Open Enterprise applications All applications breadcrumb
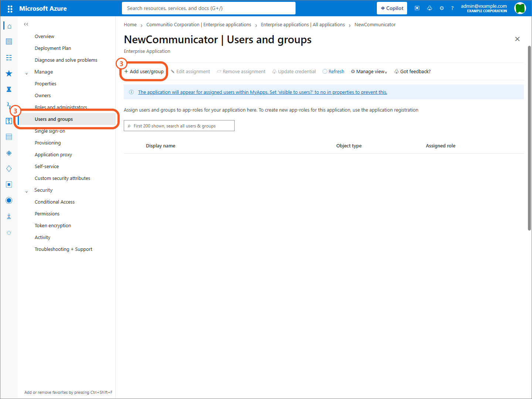This screenshot has width=532, height=399. (303, 25)
